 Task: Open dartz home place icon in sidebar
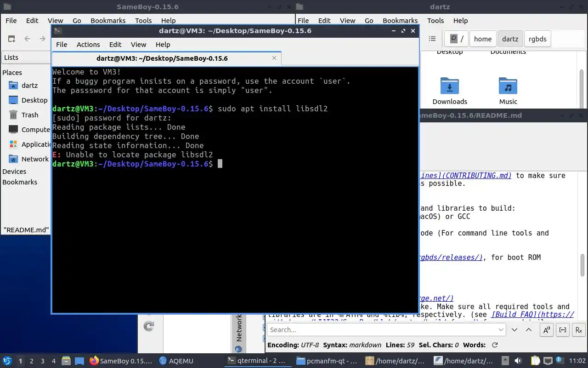[x=13, y=86]
